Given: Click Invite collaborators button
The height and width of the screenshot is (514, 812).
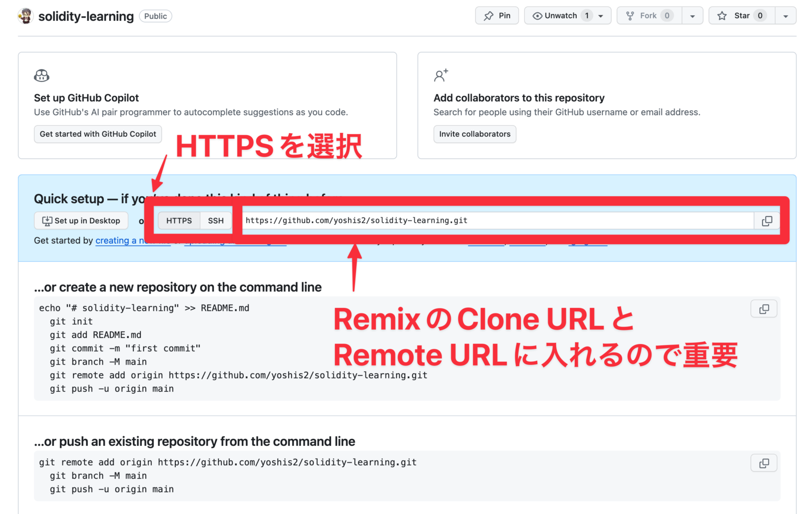Looking at the screenshot, I should click(x=475, y=134).
